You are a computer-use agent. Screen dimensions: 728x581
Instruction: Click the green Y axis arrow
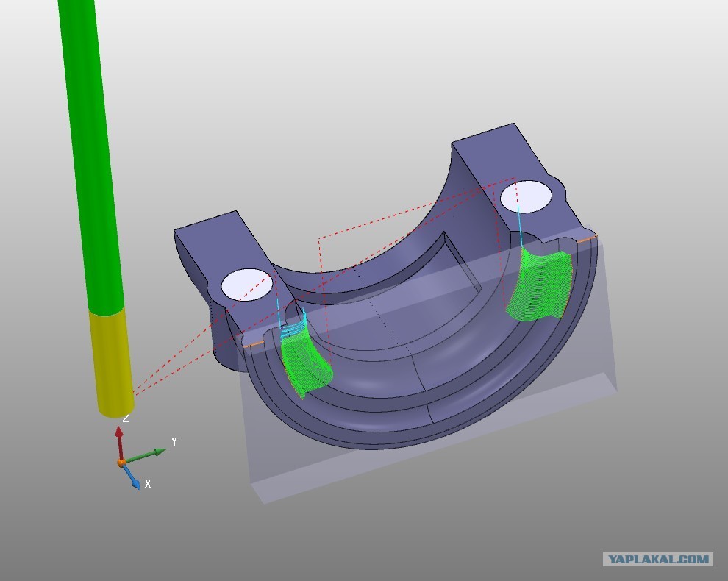click(x=145, y=455)
